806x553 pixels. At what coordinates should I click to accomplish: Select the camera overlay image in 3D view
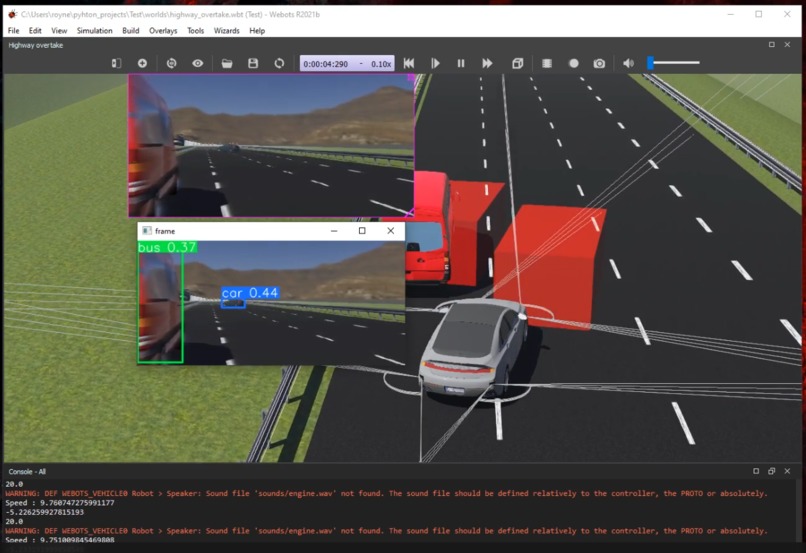tap(271, 145)
